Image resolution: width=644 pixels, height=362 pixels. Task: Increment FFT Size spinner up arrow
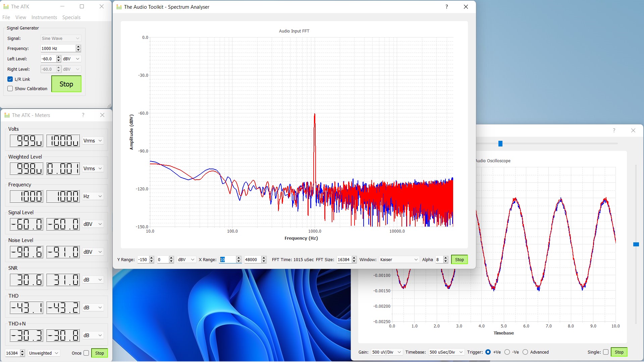354,258
